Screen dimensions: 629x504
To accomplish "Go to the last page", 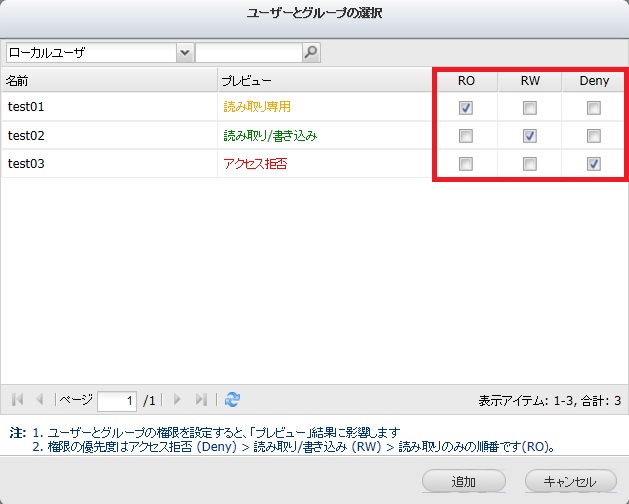I will [x=201, y=399].
